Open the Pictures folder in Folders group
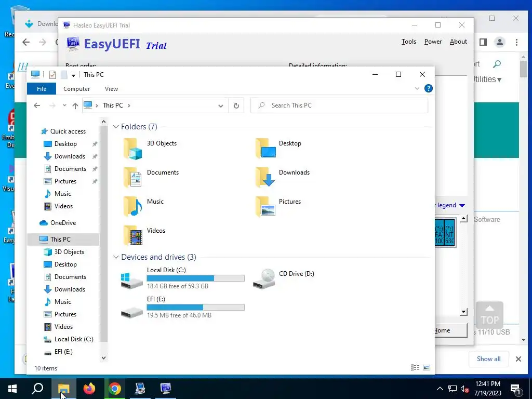532x399 pixels. pos(265,206)
